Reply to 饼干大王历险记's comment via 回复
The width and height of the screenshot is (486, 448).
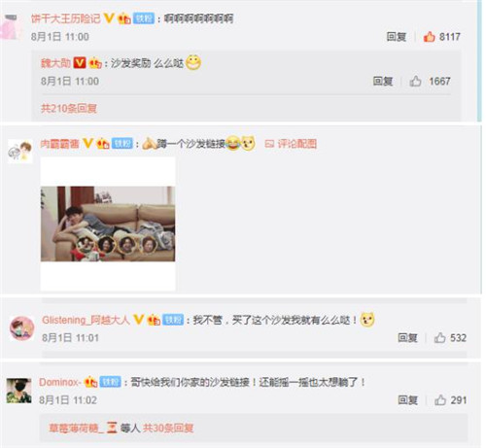tap(396, 37)
